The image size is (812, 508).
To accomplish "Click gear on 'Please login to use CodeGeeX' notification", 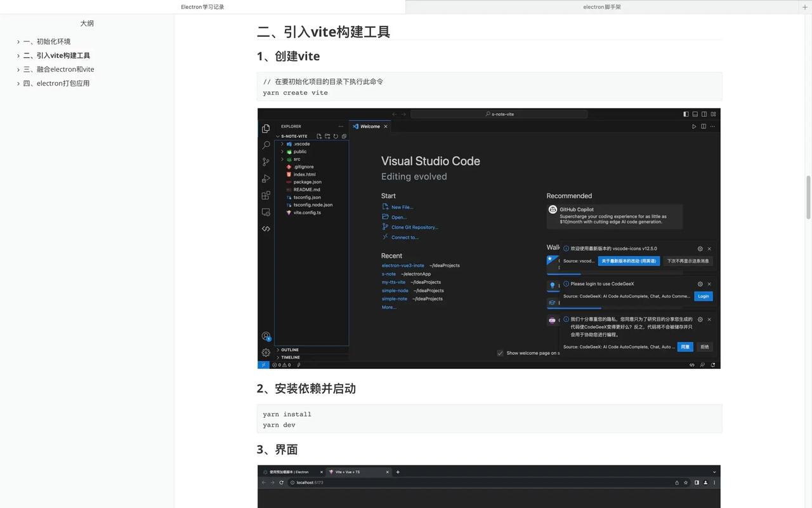I will [700, 284].
